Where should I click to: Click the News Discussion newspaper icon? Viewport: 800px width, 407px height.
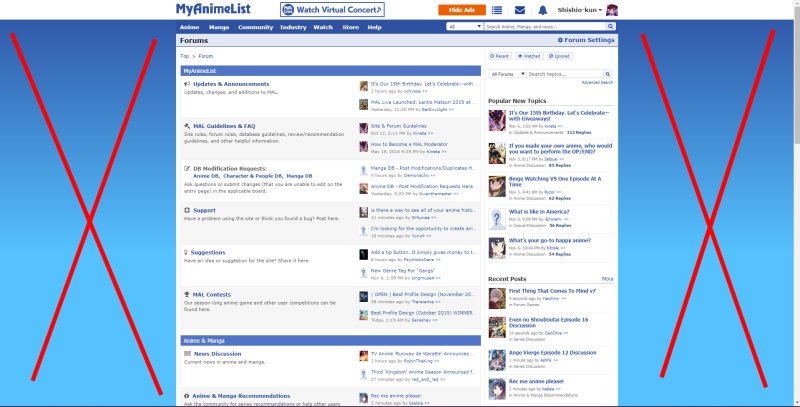187,354
